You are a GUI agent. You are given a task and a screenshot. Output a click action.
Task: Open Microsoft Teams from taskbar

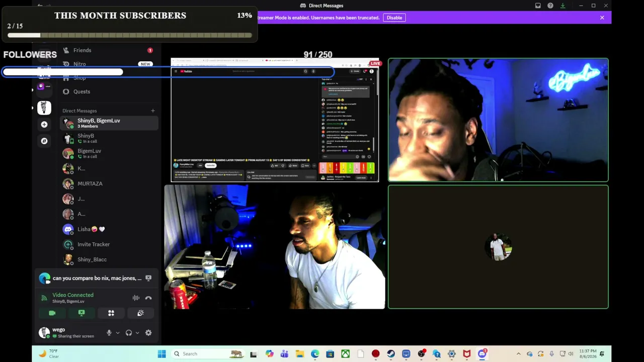click(x=284, y=354)
